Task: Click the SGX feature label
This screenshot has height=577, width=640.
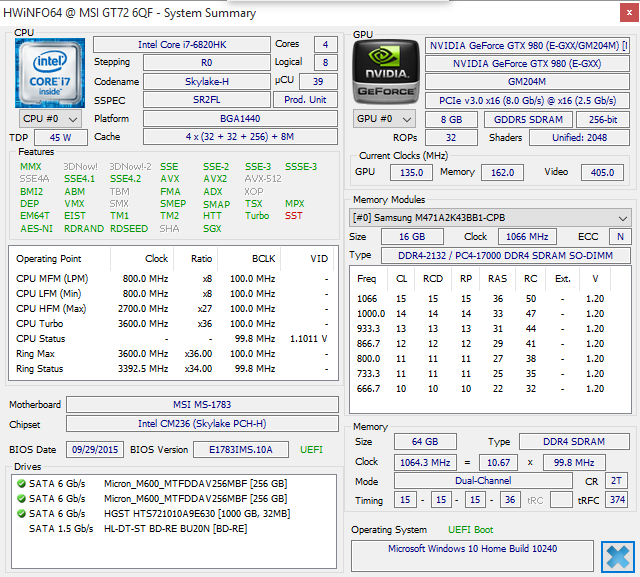Action: [212, 229]
